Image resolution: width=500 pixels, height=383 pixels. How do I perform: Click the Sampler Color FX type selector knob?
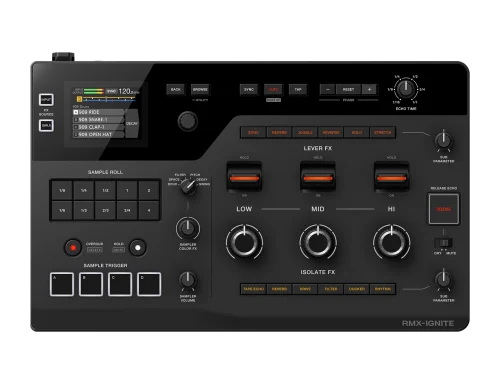188,187
